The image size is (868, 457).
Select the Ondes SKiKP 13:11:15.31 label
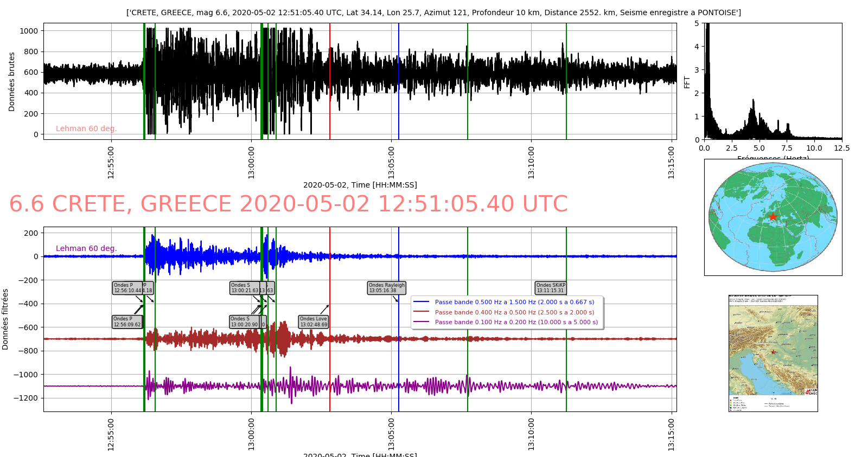click(x=551, y=288)
